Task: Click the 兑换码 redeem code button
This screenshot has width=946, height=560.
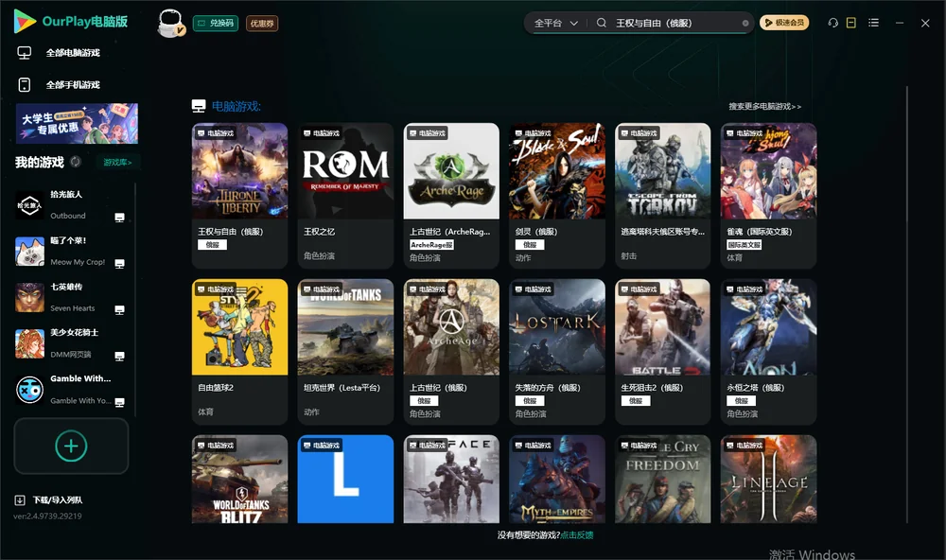Action: point(216,24)
